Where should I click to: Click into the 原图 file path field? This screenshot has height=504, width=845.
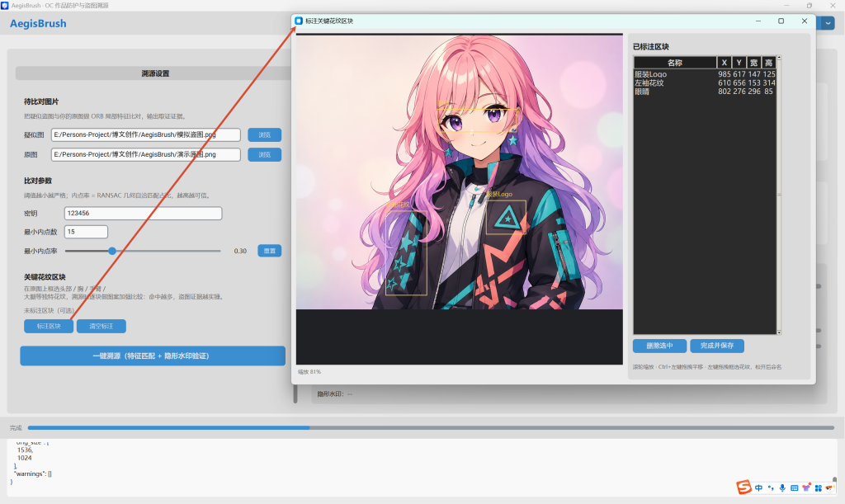(146, 154)
